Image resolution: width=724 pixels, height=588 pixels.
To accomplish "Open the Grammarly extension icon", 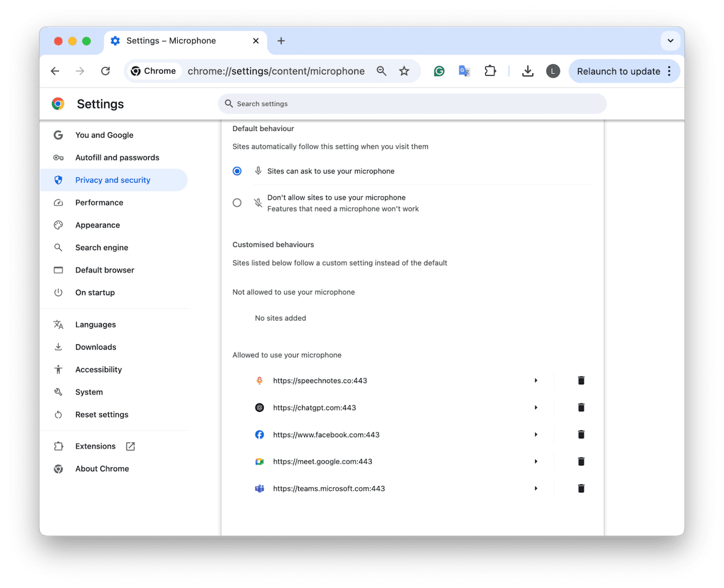I will [x=439, y=71].
